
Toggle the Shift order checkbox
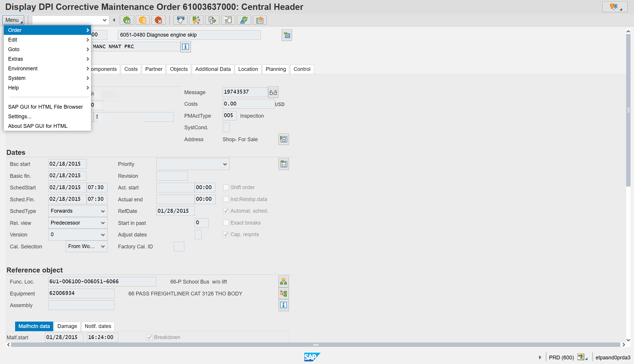(x=226, y=187)
